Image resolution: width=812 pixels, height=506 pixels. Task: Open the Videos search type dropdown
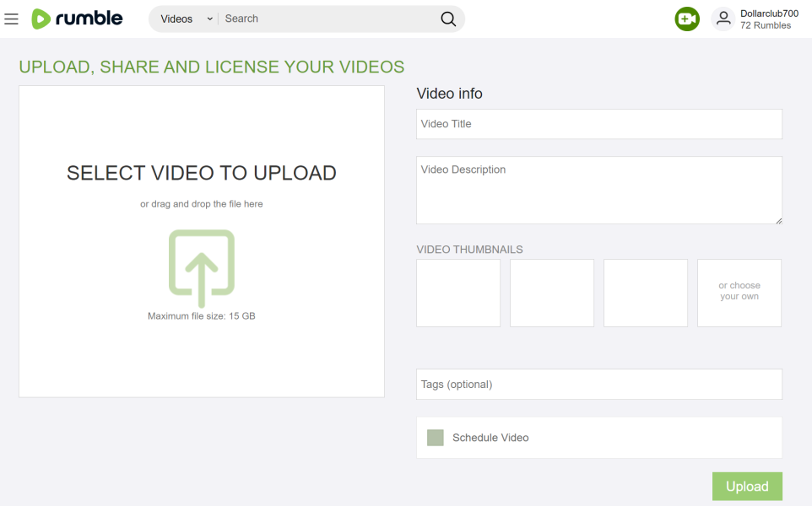(x=186, y=19)
